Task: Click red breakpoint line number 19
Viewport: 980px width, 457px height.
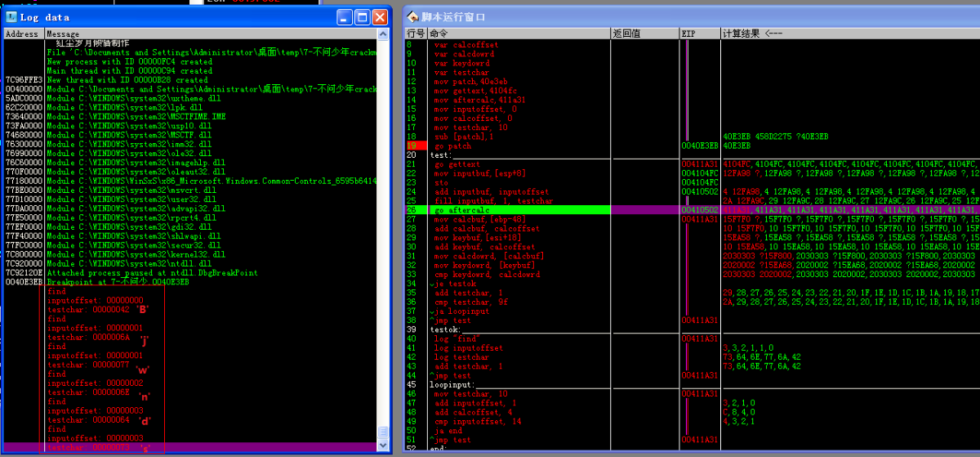Action: 416,146
